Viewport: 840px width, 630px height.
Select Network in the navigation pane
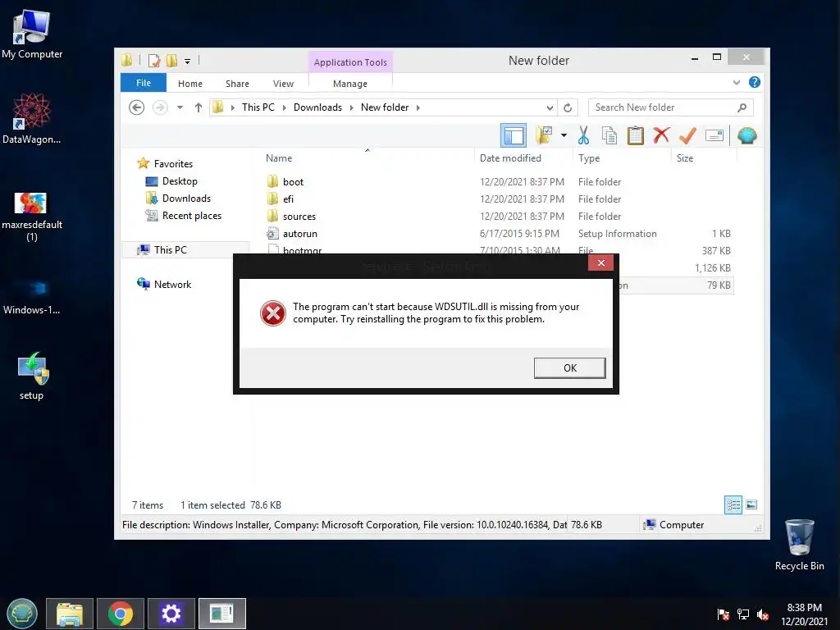point(172,285)
